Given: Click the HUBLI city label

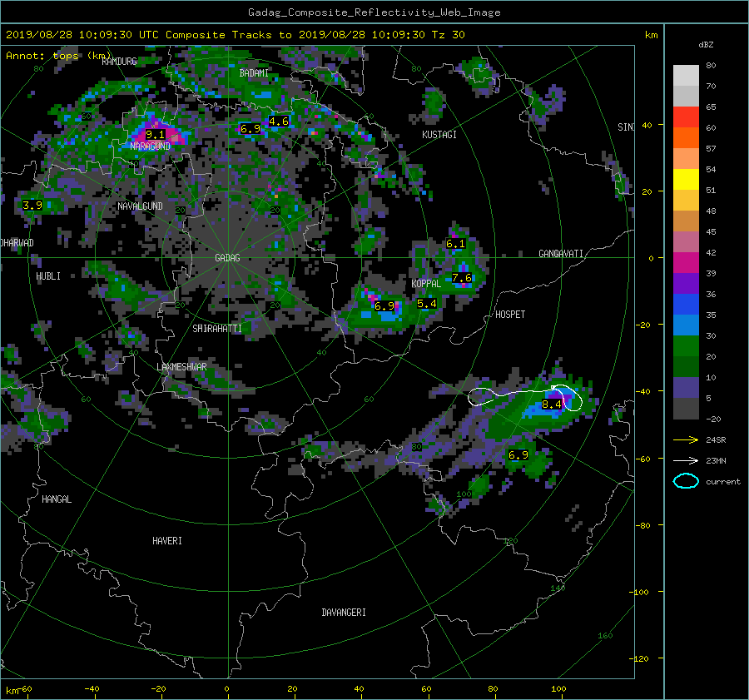Looking at the screenshot, I should [x=48, y=276].
